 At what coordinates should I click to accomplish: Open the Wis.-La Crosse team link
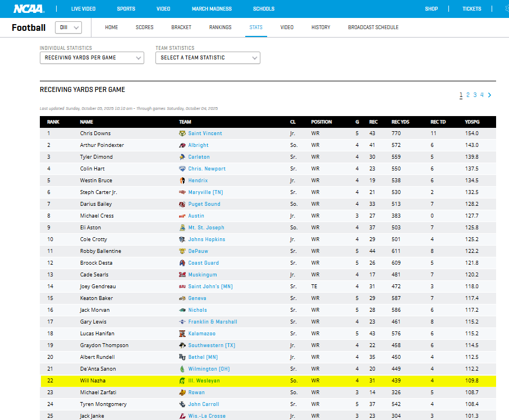(207, 416)
